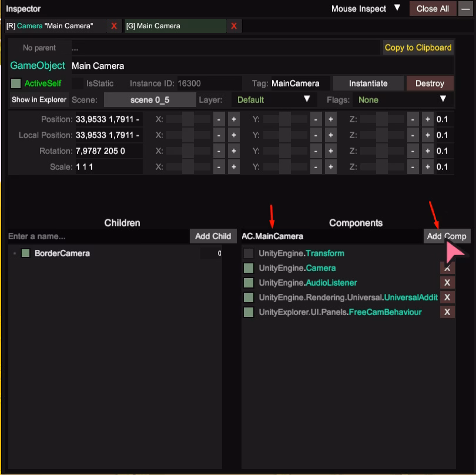
Task: Disable the UnityEngine.Camera component checkbox
Action: pos(249,268)
